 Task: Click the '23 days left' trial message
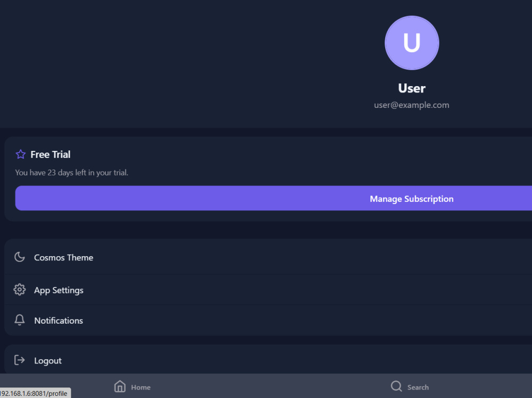tap(72, 173)
